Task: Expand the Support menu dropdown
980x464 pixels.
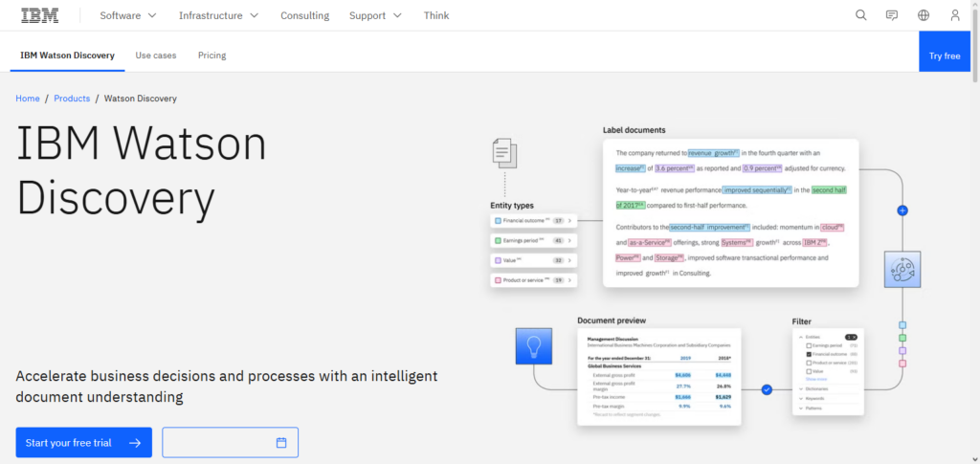Action: coord(375,15)
